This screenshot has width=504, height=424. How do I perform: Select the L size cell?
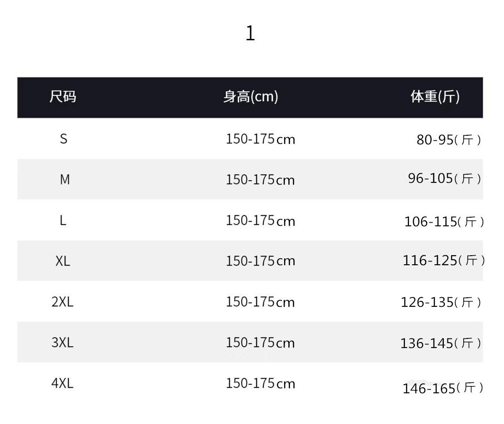[63, 221]
